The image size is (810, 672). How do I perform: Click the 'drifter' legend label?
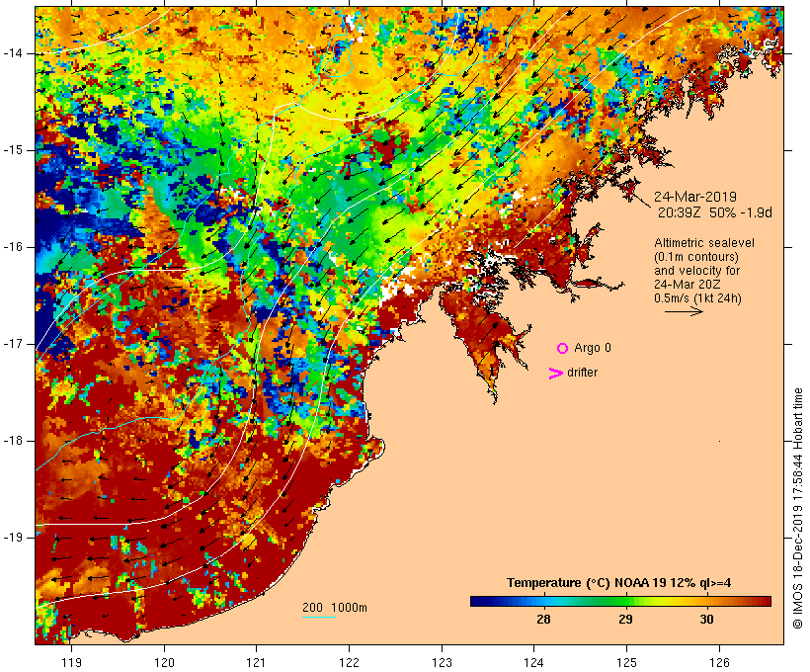pos(582,373)
